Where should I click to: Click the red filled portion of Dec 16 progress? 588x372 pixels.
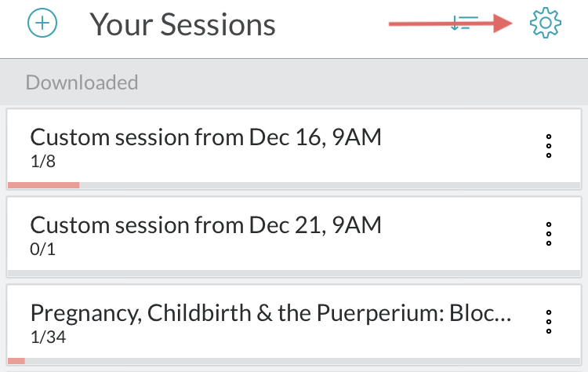pyautogui.click(x=43, y=185)
